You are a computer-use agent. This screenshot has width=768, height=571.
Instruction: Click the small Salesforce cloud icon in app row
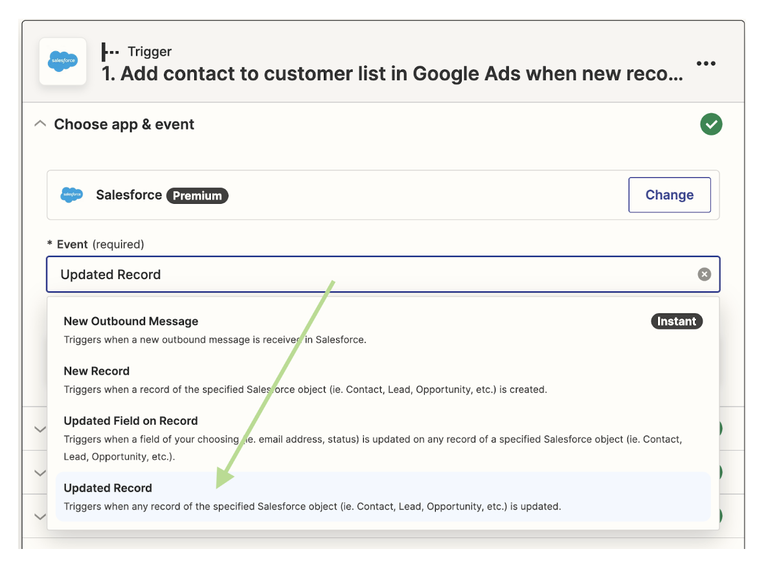click(x=72, y=194)
